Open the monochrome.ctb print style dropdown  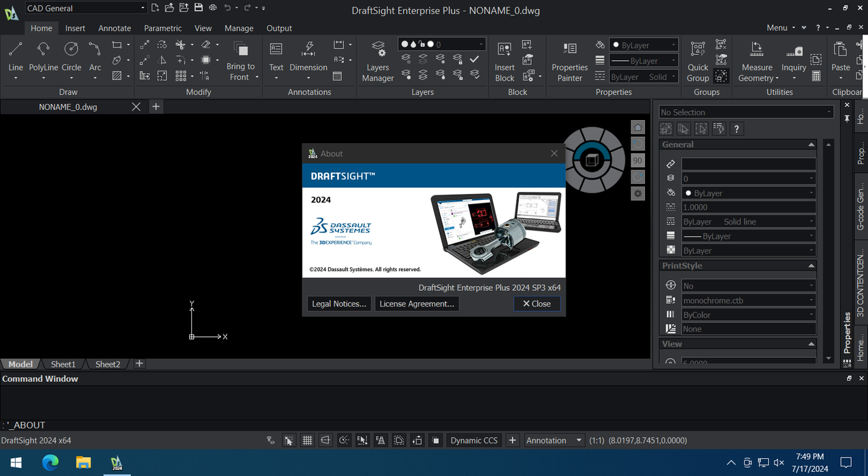tap(749, 300)
